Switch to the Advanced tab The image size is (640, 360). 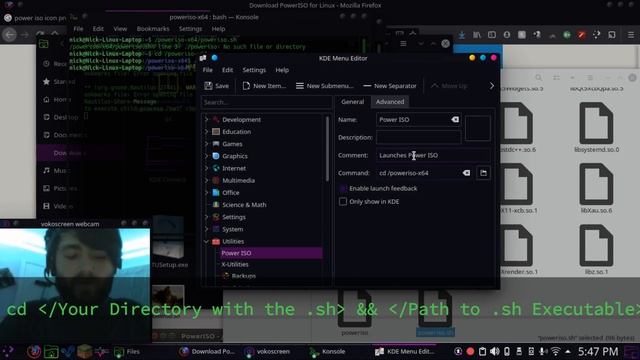pos(390,102)
